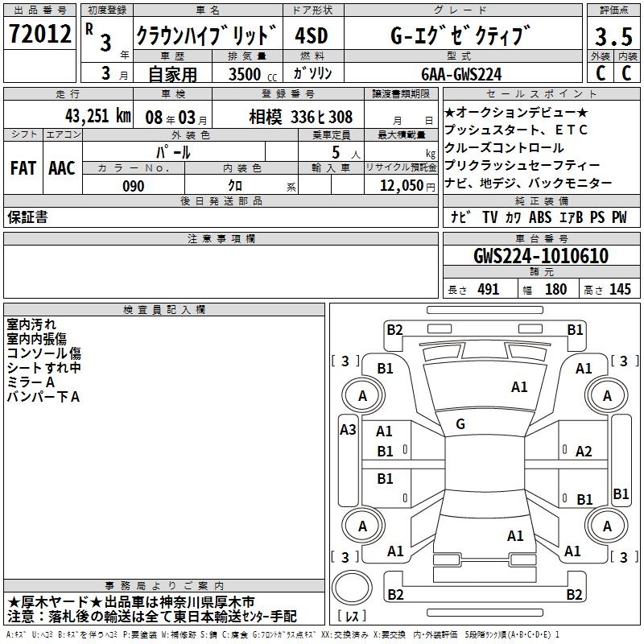
Task: Click the rear-right tire circle marked A
Action: pos(607,526)
